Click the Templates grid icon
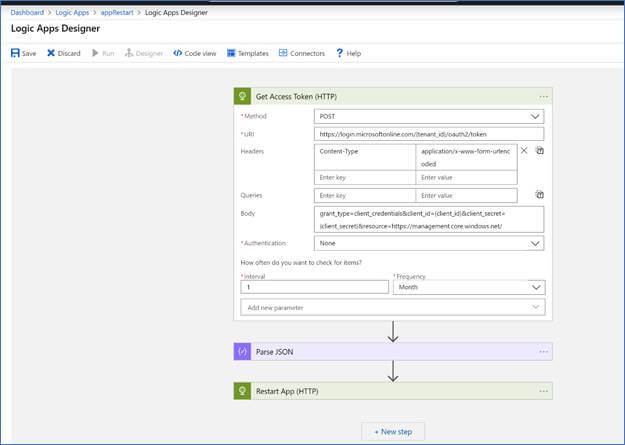 click(231, 53)
